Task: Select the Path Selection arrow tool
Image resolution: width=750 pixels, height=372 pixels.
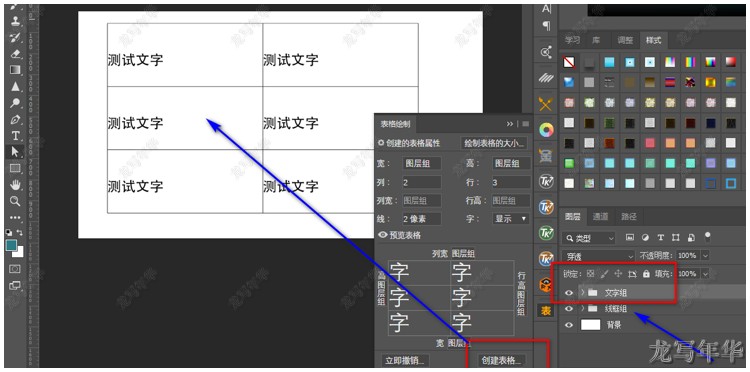Action: [15, 152]
